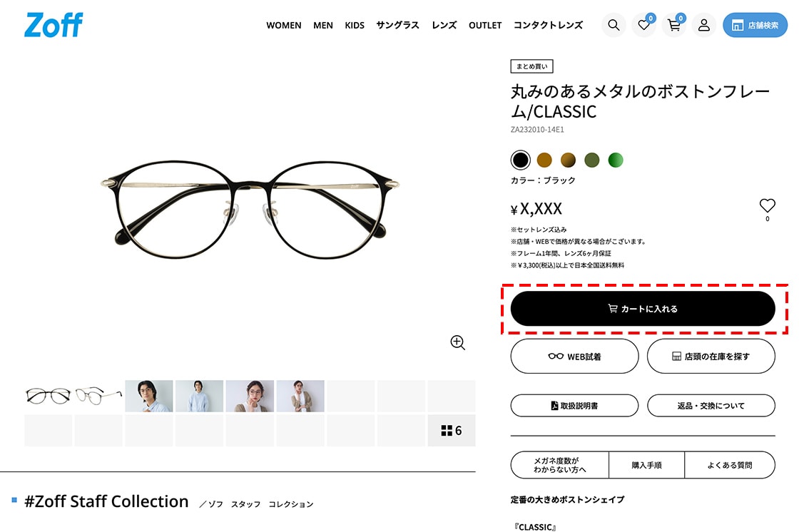Select the black color swatch
Viewport: 799px width, 532px height.
[x=520, y=160]
